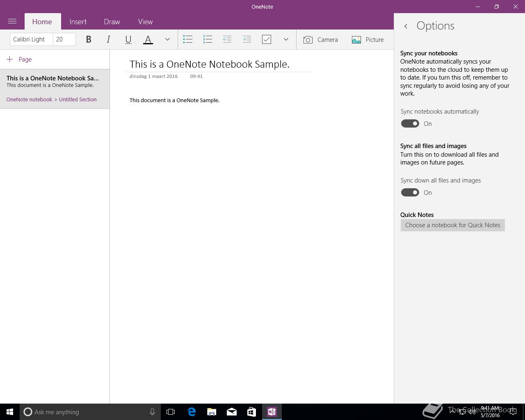Insert a bulleted list
Image resolution: width=525 pixels, height=420 pixels.
[x=188, y=39]
